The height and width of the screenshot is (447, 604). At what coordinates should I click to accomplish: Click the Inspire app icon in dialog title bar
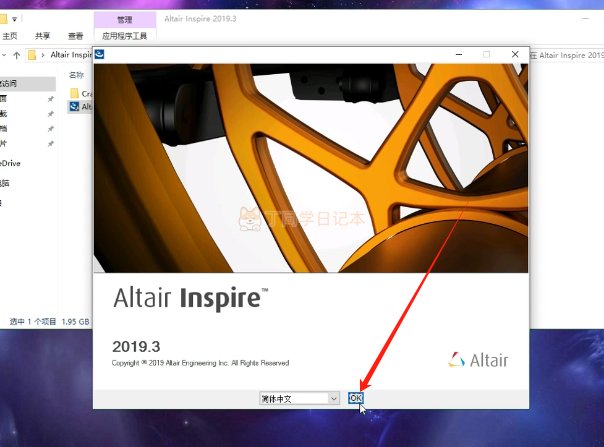coord(99,54)
